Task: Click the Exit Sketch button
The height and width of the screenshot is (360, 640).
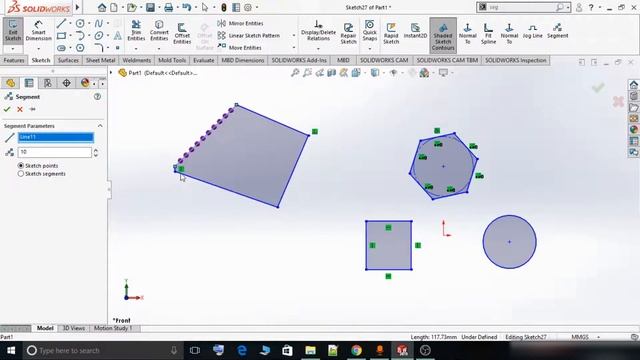Action: pyautogui.click(x=13, y=31)
